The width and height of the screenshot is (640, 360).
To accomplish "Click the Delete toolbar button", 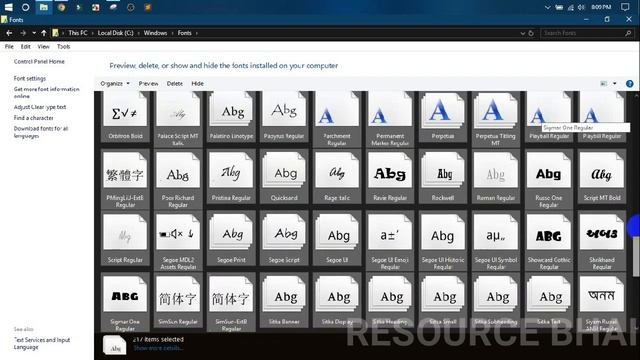I will tap(174, 83).
